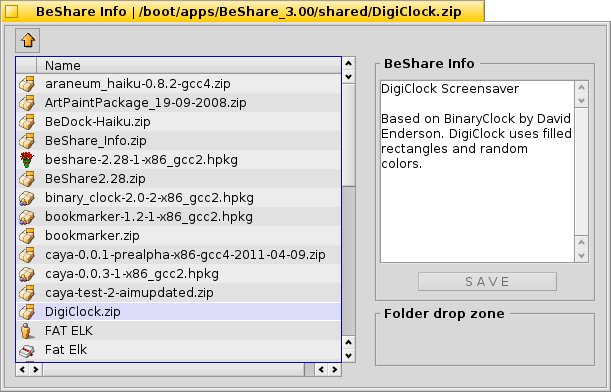Click the Fat Elk document icon
The image size is (611, 392).
(27, 350)
